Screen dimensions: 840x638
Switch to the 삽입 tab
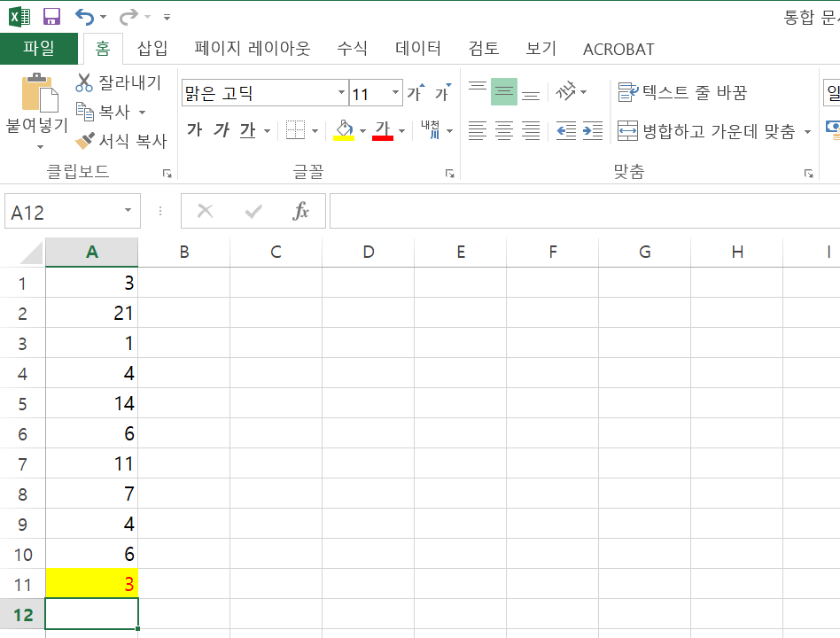[x=152, y=49]
